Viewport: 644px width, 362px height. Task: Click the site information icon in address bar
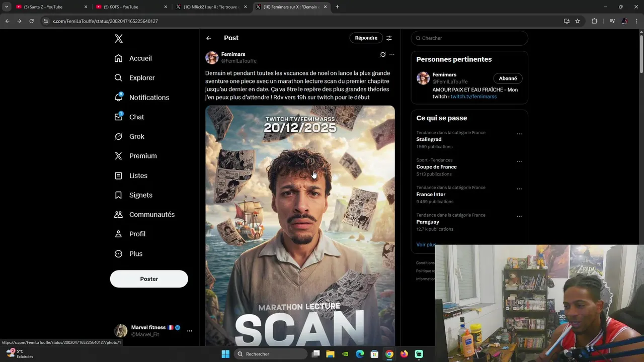pyautogui.click(x=46, y=21)
